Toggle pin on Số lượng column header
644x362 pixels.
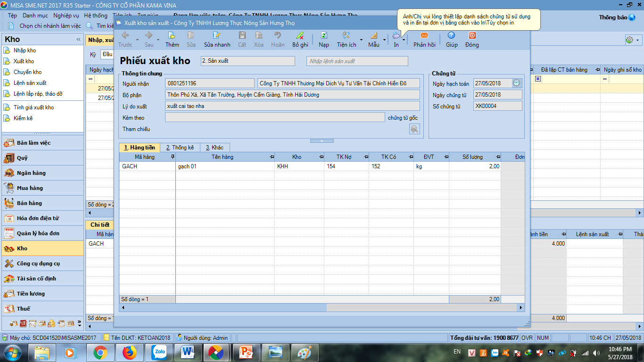(x=498, y=157)
